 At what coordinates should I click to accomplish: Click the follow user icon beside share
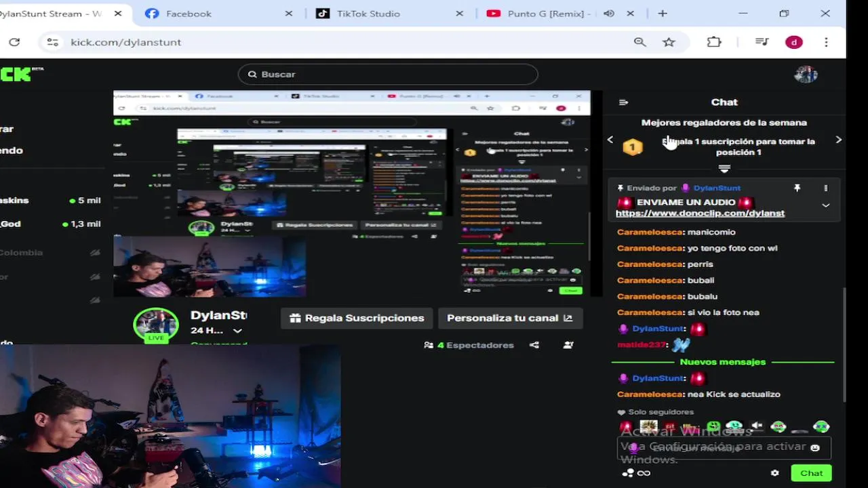(x=568, y=345)
